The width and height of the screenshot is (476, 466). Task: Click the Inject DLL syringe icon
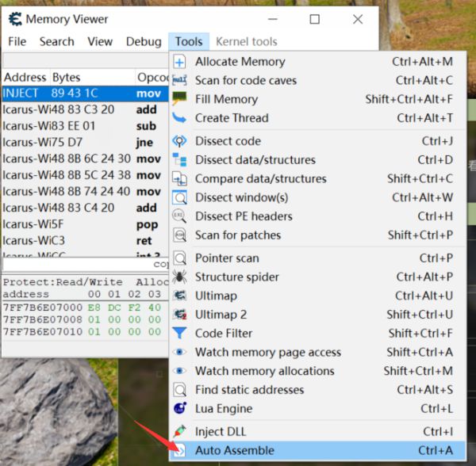click(x=180, y=432)
